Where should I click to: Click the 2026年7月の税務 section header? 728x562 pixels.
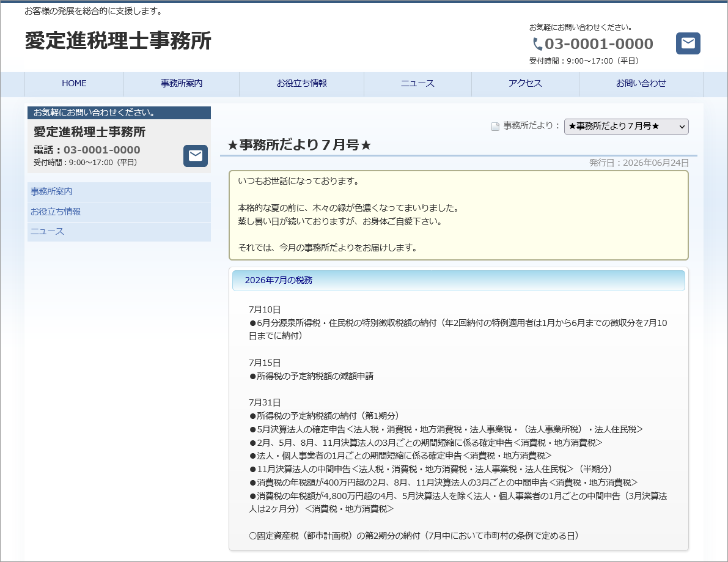point(458,280)
